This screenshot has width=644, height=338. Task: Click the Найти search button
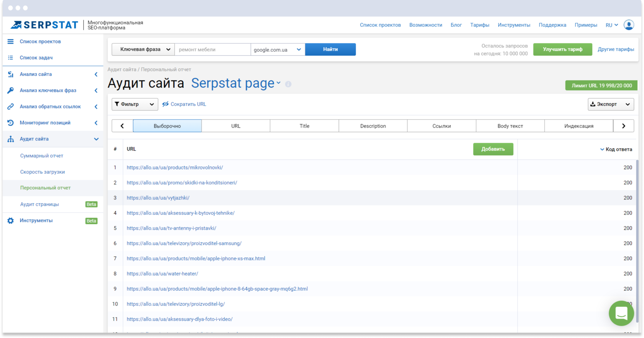coord(330,49)
